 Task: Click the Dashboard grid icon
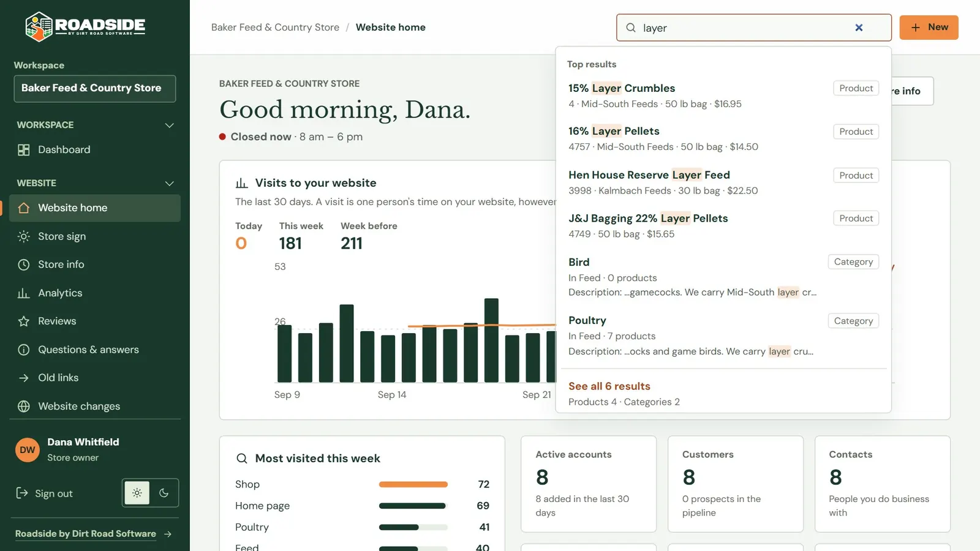coord(24,150)
